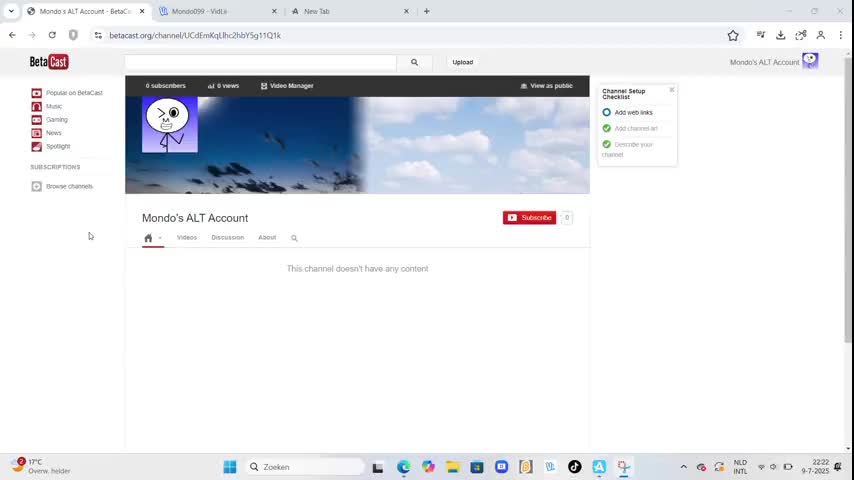
Task: Click the shield icon near the address bar
Action: click(73, 35)
